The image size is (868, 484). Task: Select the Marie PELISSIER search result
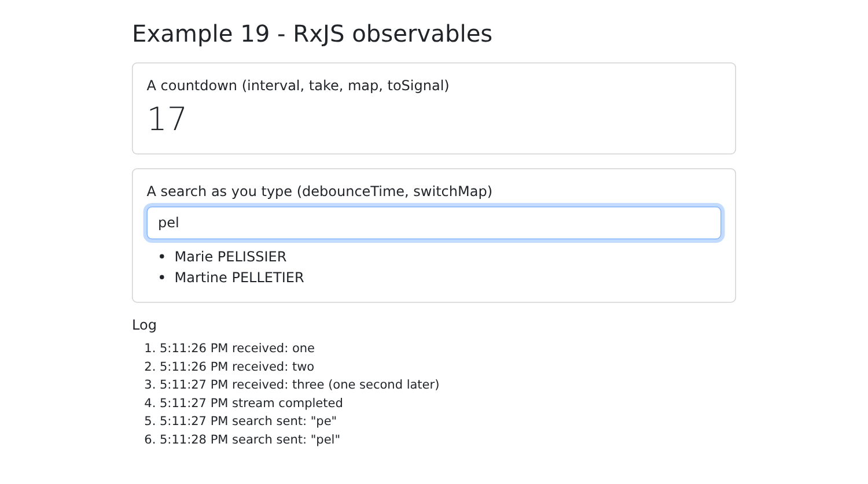point(230,257)
